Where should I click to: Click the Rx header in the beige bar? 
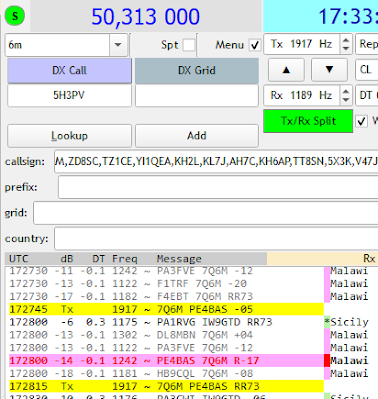369,259
